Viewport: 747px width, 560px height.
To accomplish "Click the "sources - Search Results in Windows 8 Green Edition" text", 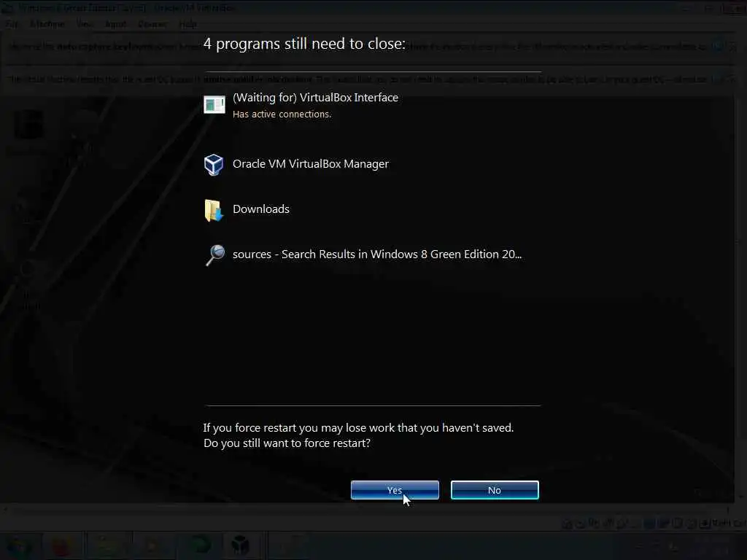I will pos(377,254).
